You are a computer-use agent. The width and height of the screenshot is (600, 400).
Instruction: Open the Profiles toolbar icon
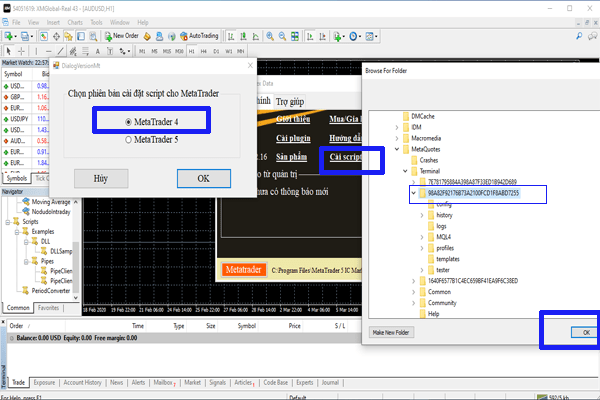point(25,36)
